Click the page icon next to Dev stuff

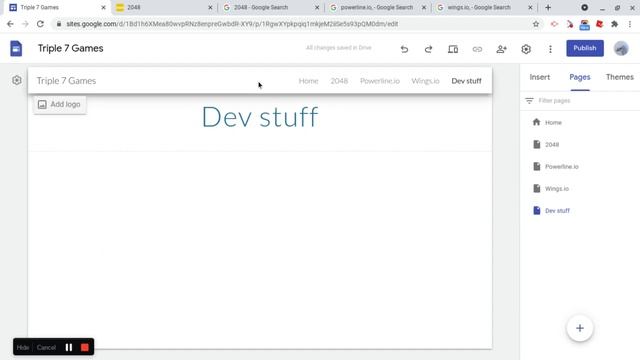click(537, 210)
